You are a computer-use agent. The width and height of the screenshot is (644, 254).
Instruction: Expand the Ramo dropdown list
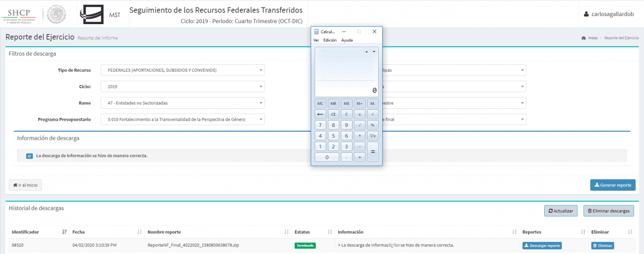182,103
